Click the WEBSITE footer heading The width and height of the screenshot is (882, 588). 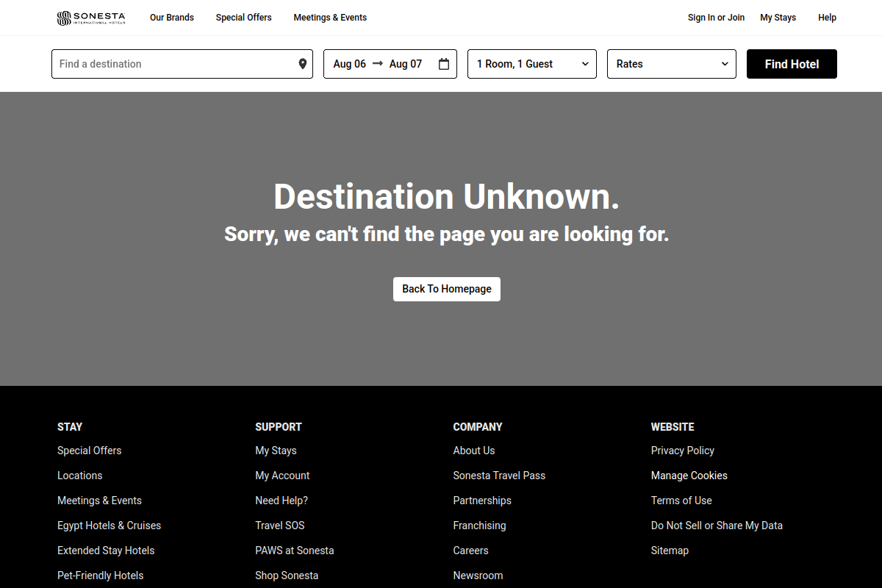tap(673, 427)
